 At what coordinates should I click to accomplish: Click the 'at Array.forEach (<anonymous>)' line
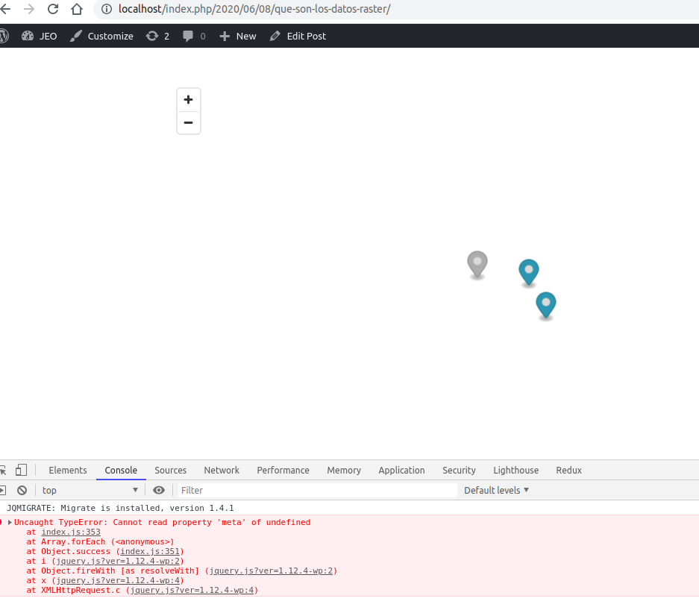[x=100, y=541]
